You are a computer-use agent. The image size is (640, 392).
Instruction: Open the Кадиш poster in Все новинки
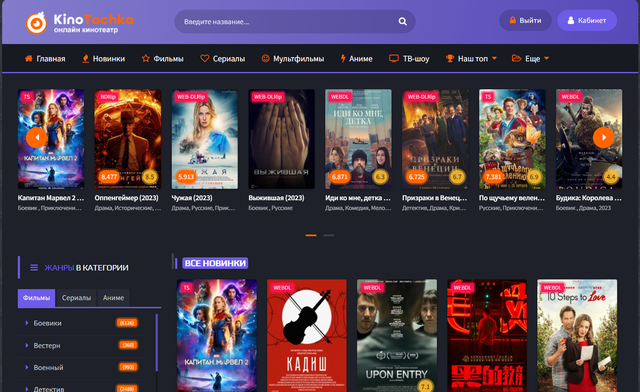(x=307, y=336)
